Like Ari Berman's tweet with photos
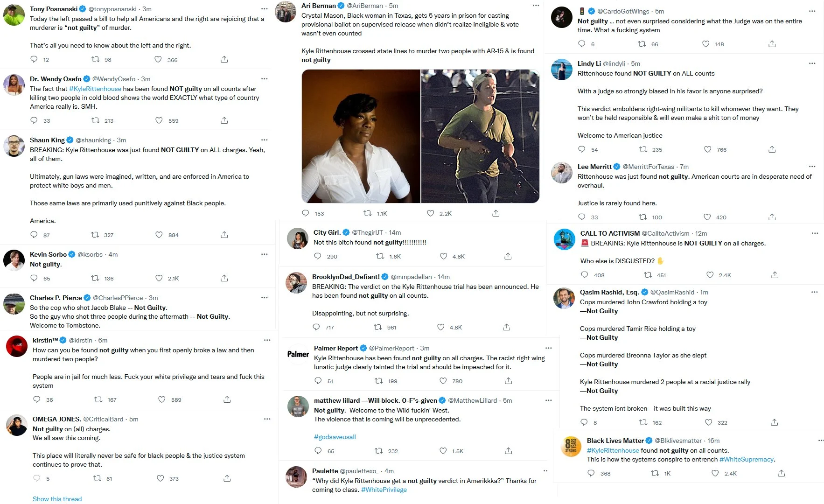The image size is (824, 504). (431, 213)
